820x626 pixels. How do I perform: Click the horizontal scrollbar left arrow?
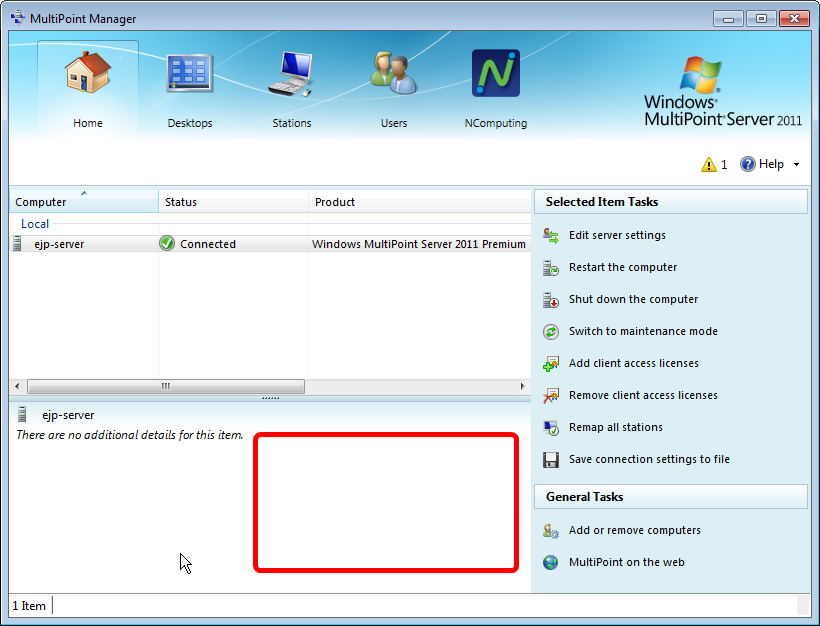(x=17, y=386)
